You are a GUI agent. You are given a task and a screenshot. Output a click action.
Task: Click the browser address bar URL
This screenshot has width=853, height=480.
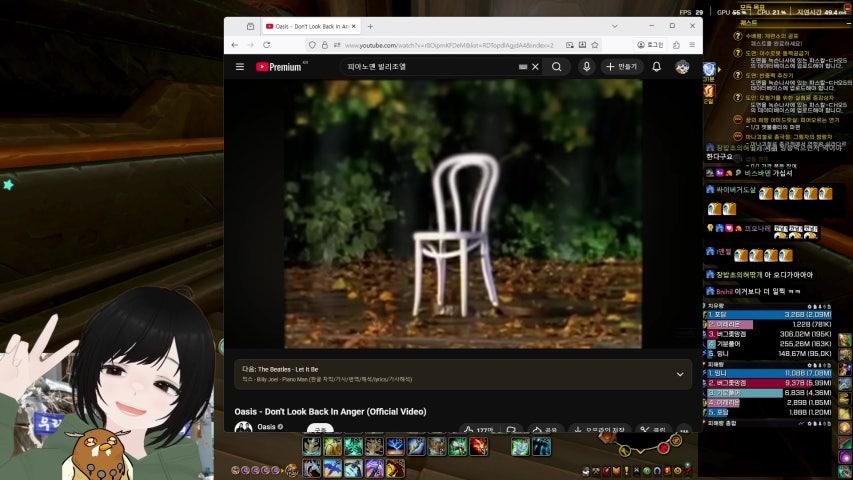click(450, 45)
